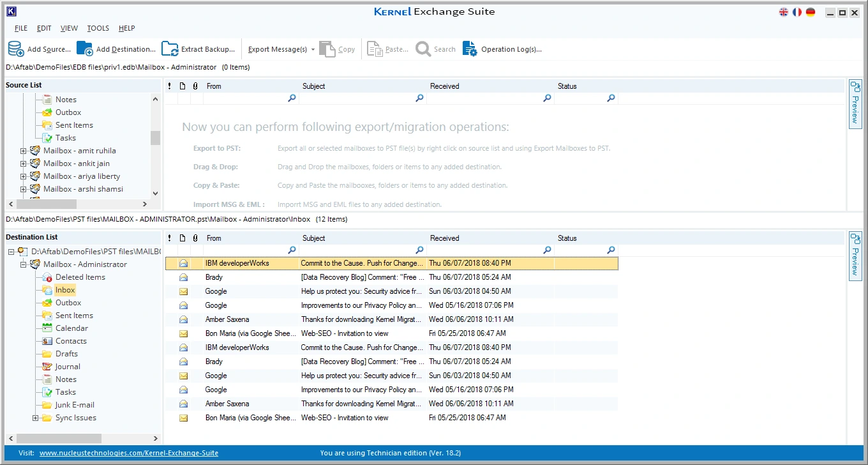Screen dimensions: 868x465
Task: Expand Mailbox - ariya liberty node
Action: pos(23,176)
